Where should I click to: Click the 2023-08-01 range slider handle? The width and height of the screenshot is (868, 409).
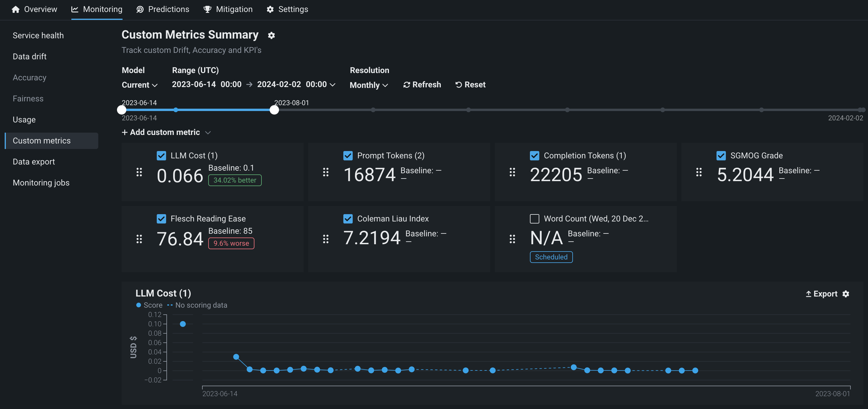tap(274, 110)
